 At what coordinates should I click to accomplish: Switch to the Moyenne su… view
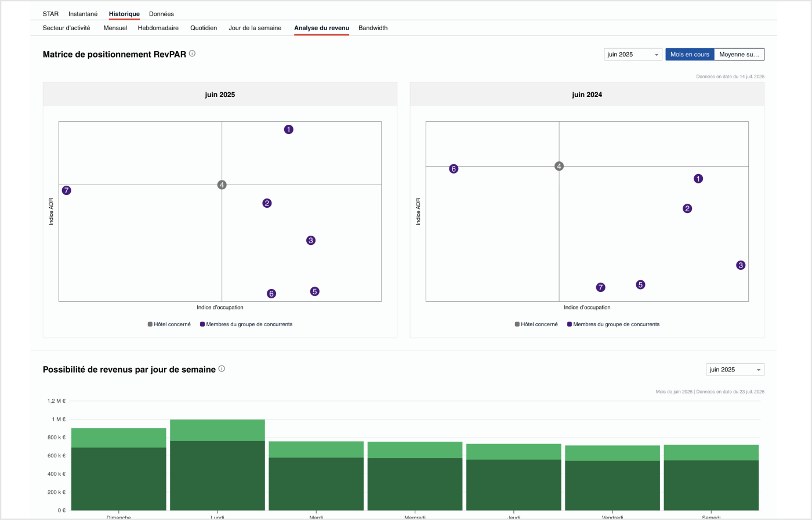point(739,55)
